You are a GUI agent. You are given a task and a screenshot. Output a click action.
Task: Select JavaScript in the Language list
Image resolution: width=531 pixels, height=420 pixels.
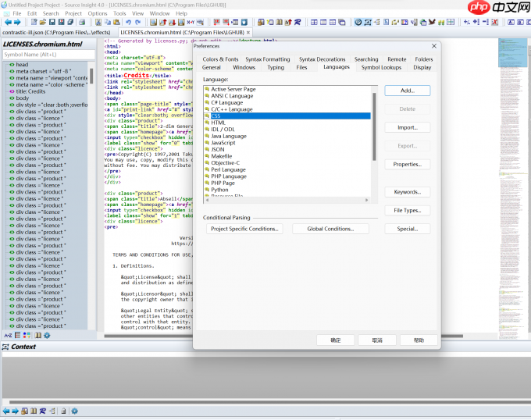pos(223,143)
